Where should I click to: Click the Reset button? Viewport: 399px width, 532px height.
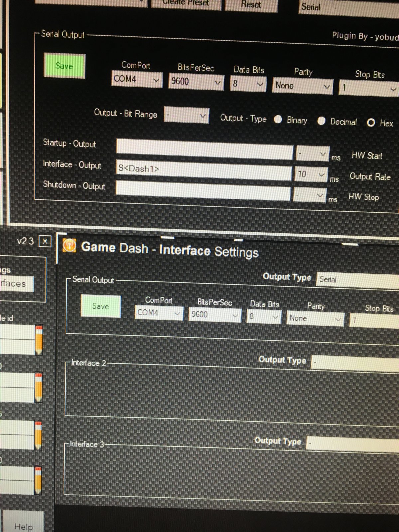click(x=251, y=5)
